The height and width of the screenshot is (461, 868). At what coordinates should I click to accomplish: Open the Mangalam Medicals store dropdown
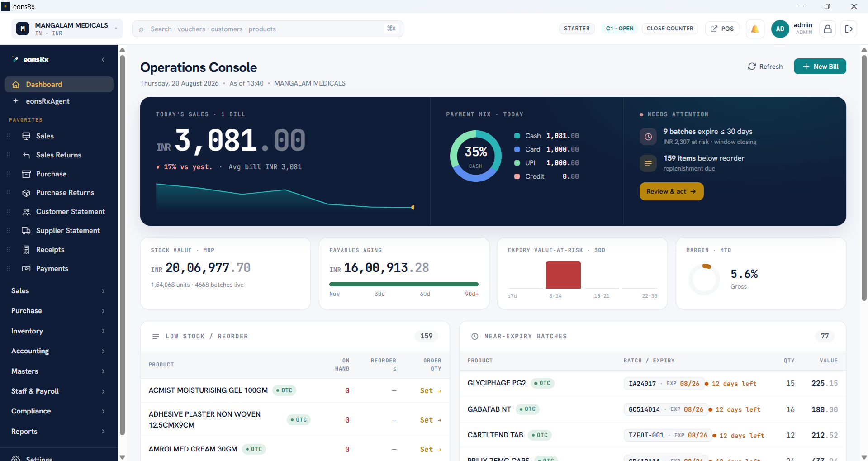(67, 29)
